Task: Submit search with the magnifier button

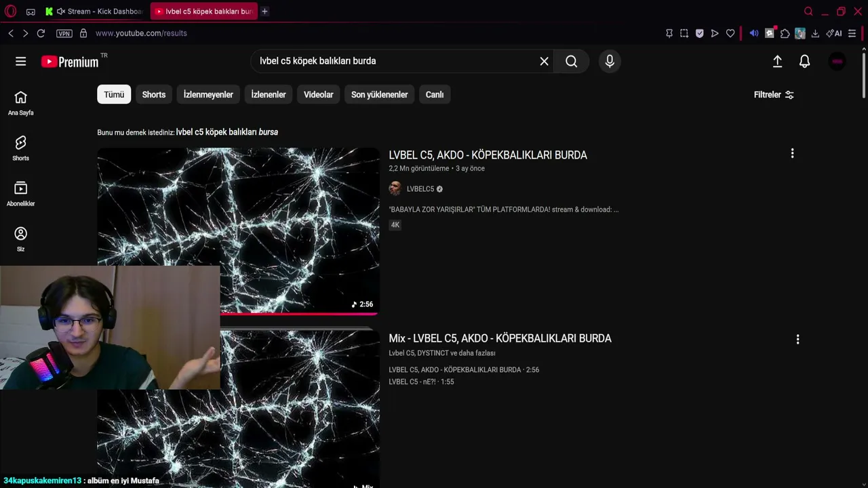Action: click(x=572, y=61)
